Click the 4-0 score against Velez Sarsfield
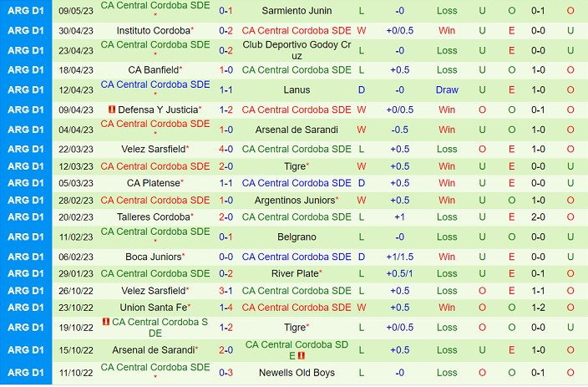The width and height of the screenshot is (588, 387). [226, 150]
